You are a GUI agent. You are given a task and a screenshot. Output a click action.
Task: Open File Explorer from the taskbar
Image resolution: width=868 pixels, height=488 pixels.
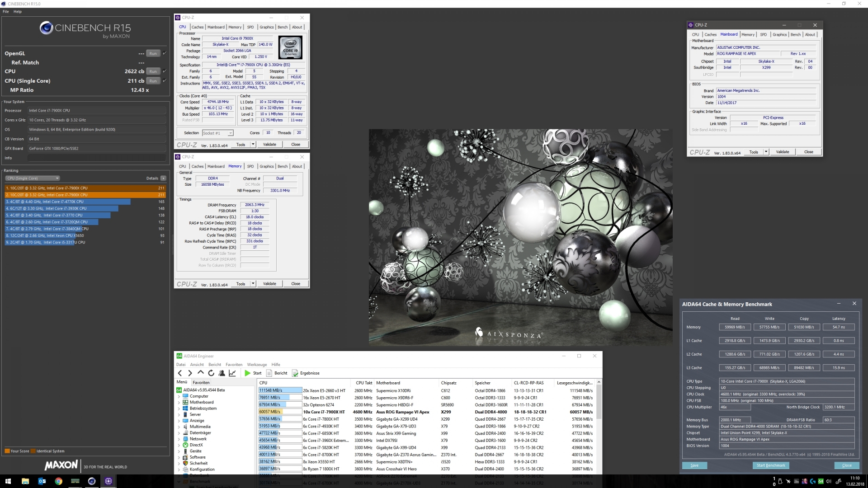pos(25,481)
